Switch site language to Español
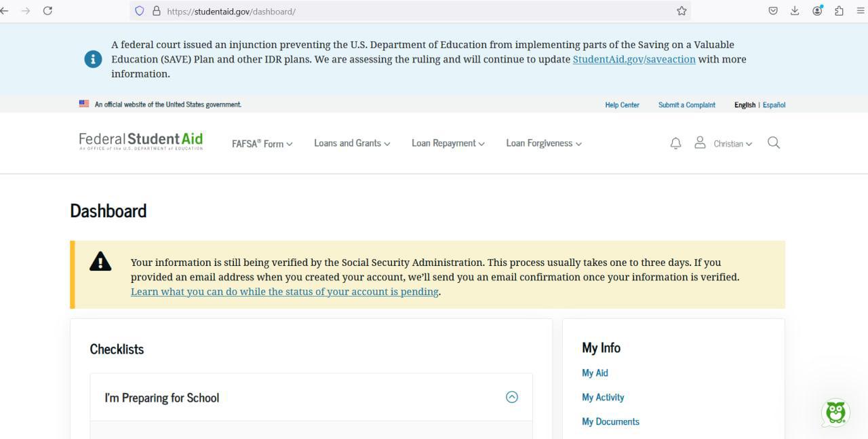 click(774, 105)
